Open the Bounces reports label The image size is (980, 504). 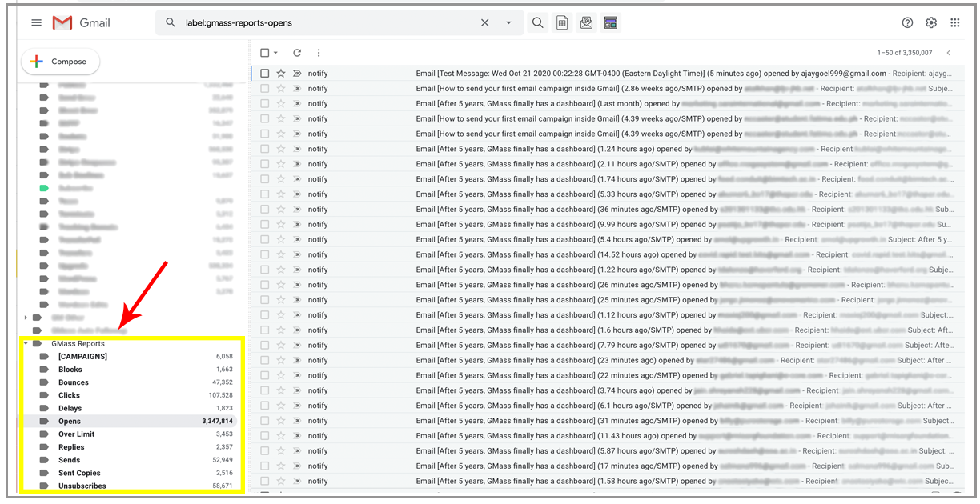tap(73, 382)
